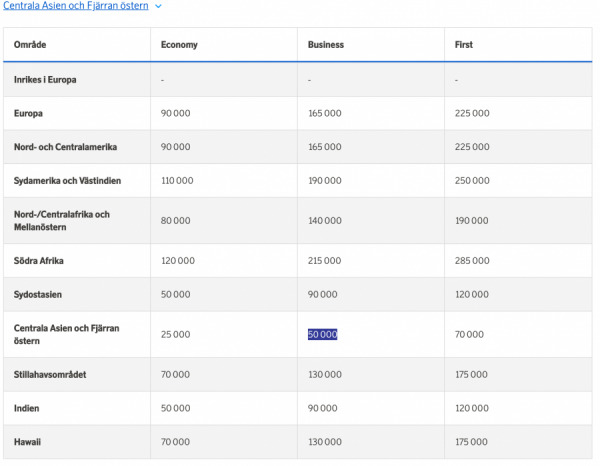
Task: Click Centrala Asien Economy value 25 000
Action: pos(175,334)
